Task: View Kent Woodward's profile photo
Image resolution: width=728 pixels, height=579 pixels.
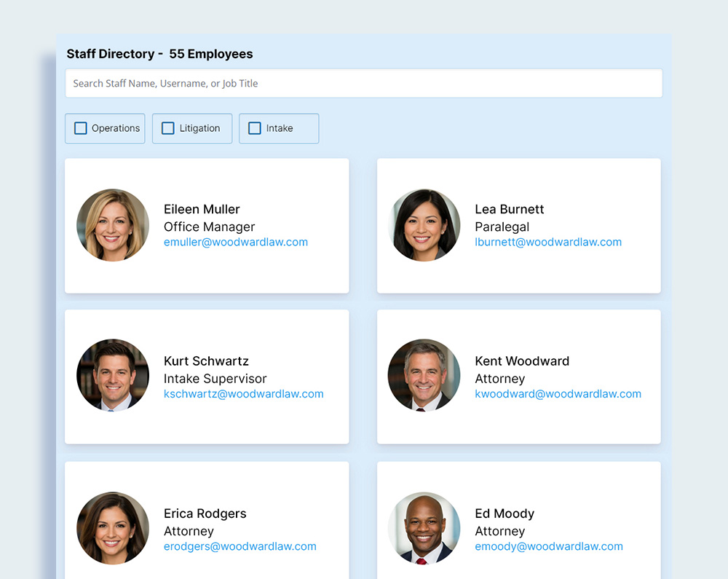Action: 424,375
